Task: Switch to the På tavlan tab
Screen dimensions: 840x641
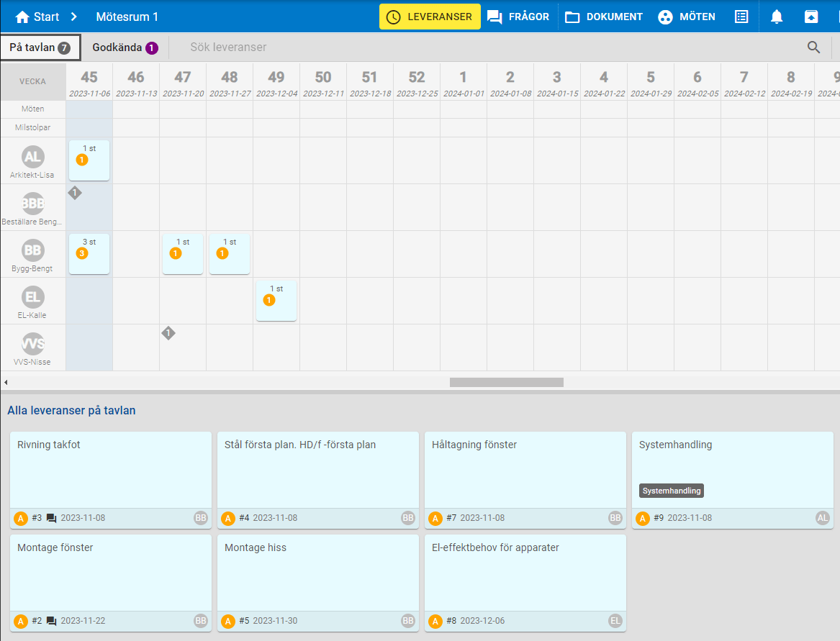Action: 41,47
